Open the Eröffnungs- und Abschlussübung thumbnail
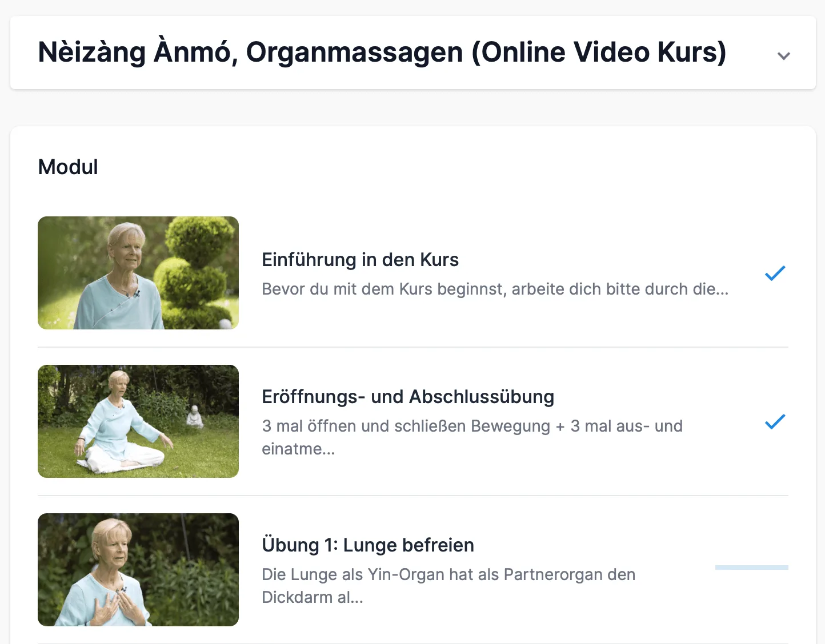Viewport: 825px width, 644px height. [x=138, y=421]
